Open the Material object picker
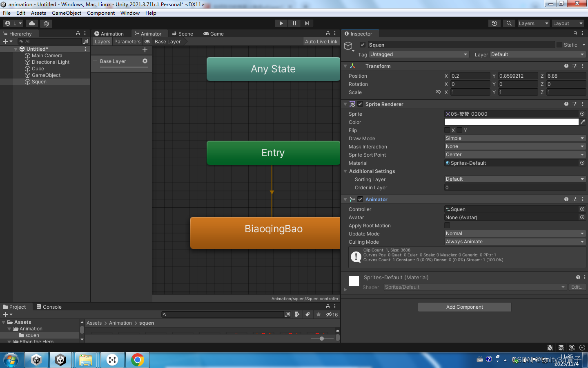This screenshot has width=588, height=368. pyautogui.click(x=582, y=163)
